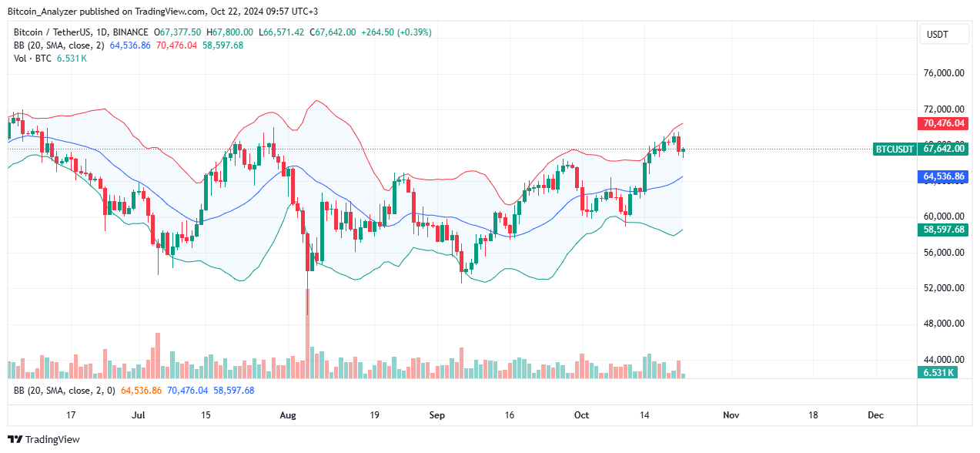Select the lower pane BB indicator legend

point(63,391)
